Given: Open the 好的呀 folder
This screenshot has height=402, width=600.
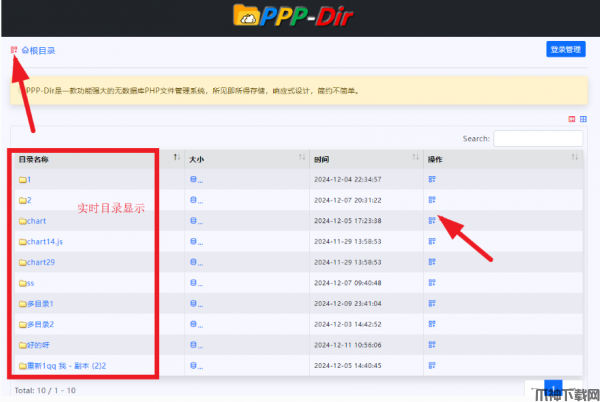Looking at the screenshot, I should coord(34,345).
